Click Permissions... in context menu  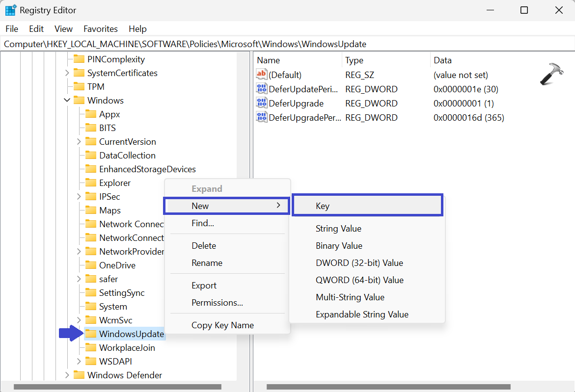[217, 303]
